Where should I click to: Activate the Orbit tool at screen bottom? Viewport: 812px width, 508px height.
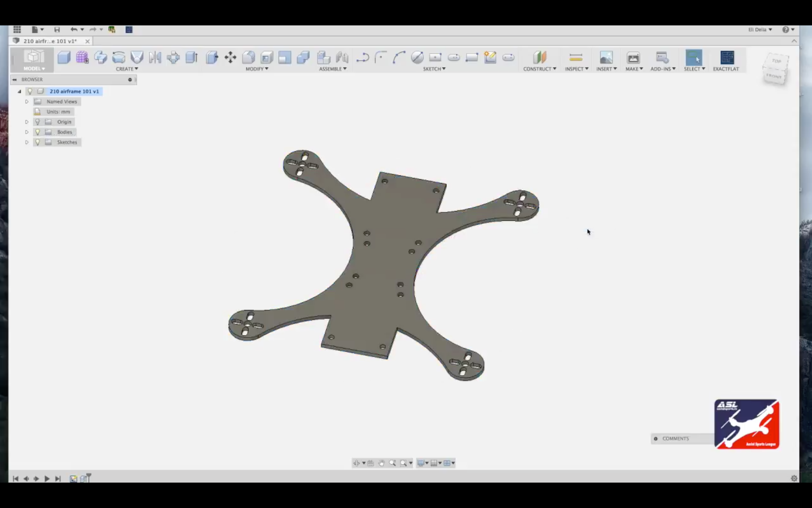click(x=357, y=463)
